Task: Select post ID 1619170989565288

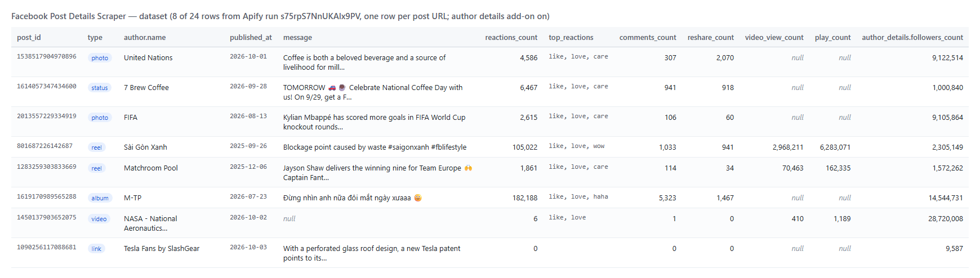Action: pyautogui.click(x=47, y=197)
